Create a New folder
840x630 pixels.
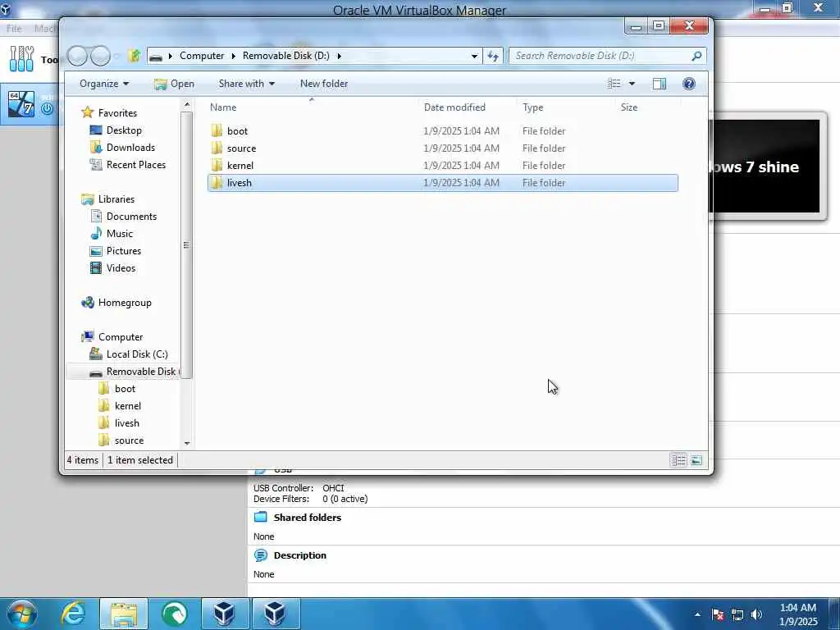(324, 84)
